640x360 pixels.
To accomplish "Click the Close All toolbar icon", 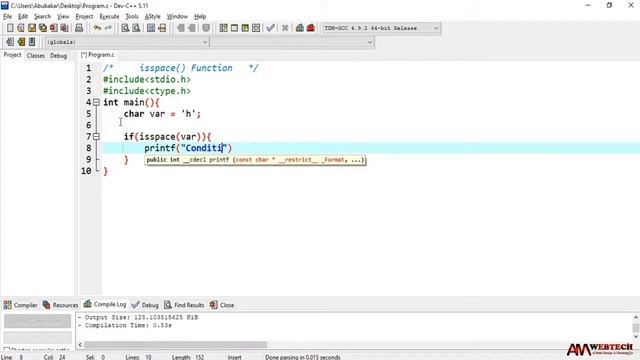I will 64,28.
